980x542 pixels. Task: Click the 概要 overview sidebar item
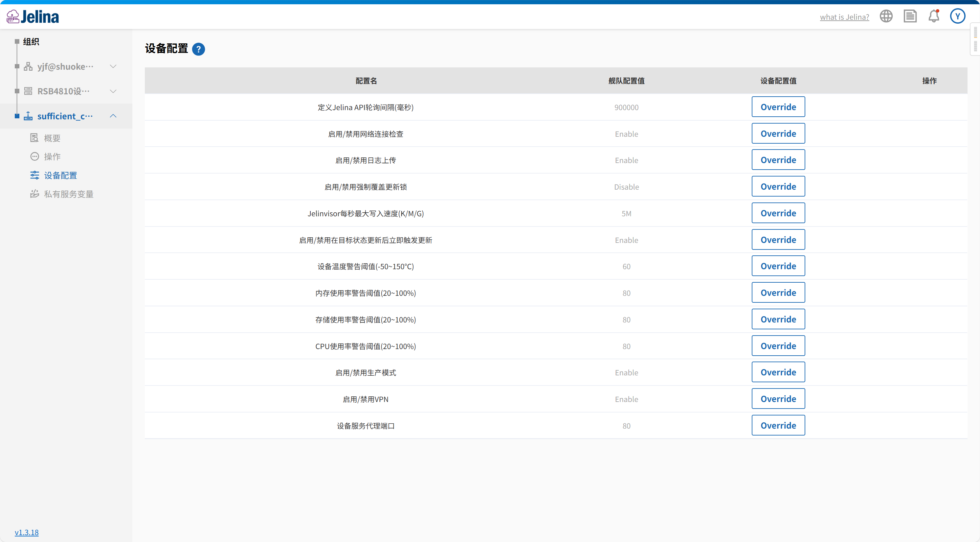pyautogui.click(x=52, y=138)
